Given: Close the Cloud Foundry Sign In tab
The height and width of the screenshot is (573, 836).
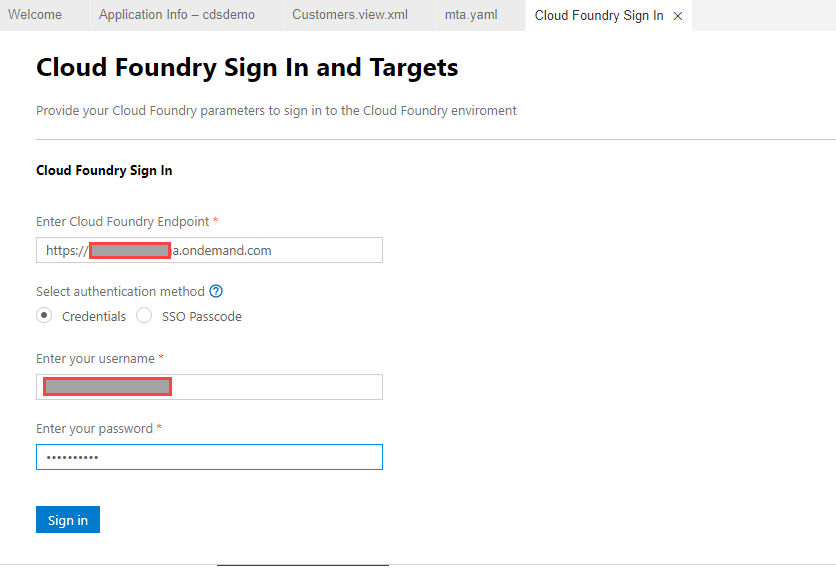Looking at the screenshot, I should (x=678, y=16).
